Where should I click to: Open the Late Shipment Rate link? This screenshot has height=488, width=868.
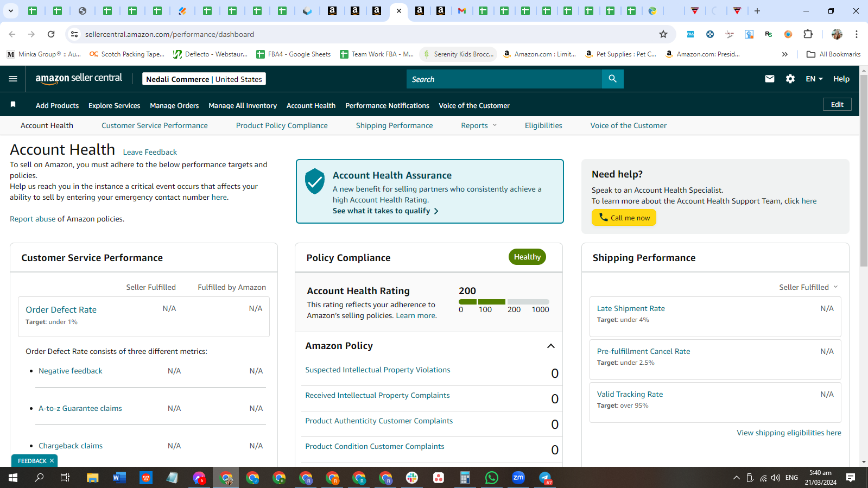(631, 308)
